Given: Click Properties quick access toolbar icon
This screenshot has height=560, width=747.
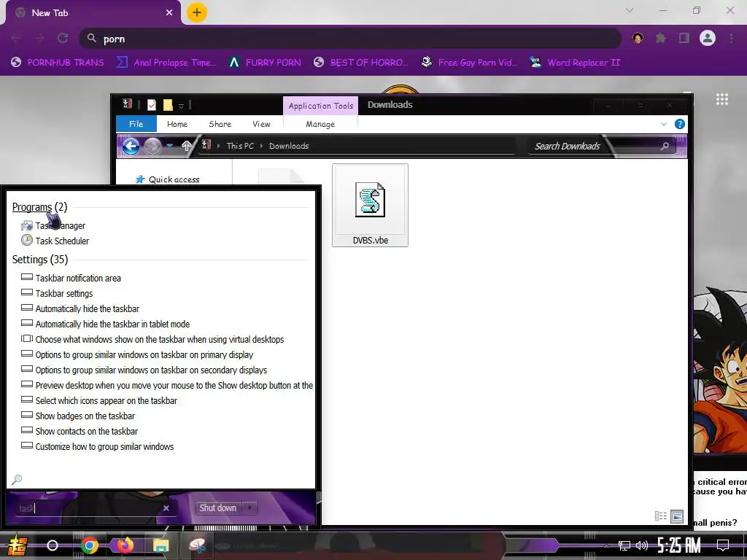Looking at the screenshot, I should (152, 105).
